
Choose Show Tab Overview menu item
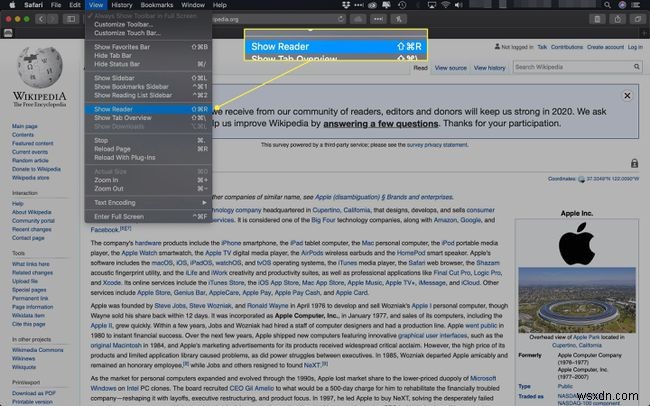(148, 118)
